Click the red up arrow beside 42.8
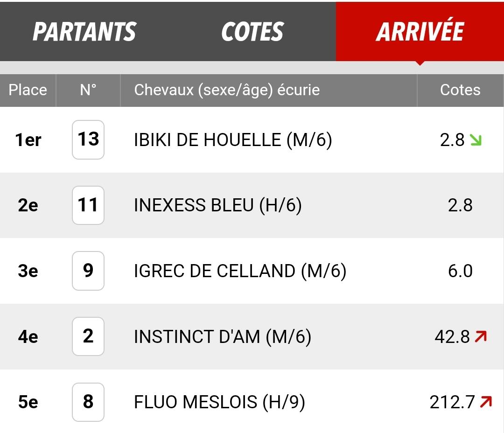Screen dimensions: 504x433 tap(481, 336)
